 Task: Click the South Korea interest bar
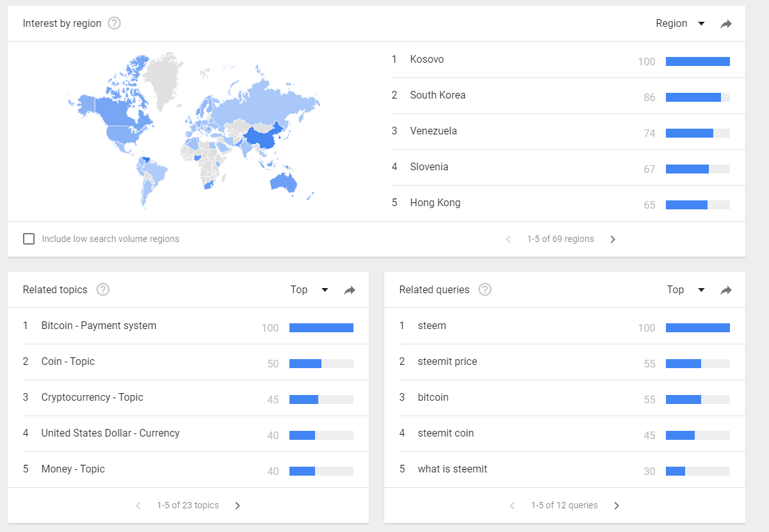(x=698, y=97)
